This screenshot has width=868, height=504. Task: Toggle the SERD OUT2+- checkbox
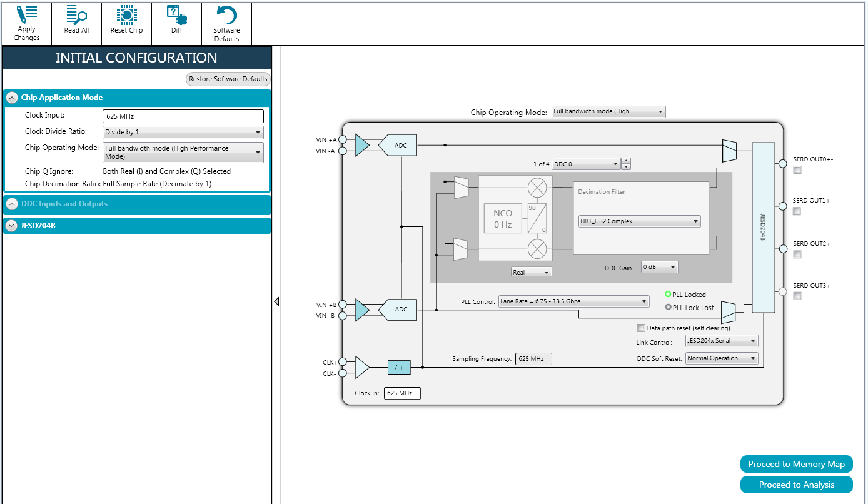tap(797, 255)
